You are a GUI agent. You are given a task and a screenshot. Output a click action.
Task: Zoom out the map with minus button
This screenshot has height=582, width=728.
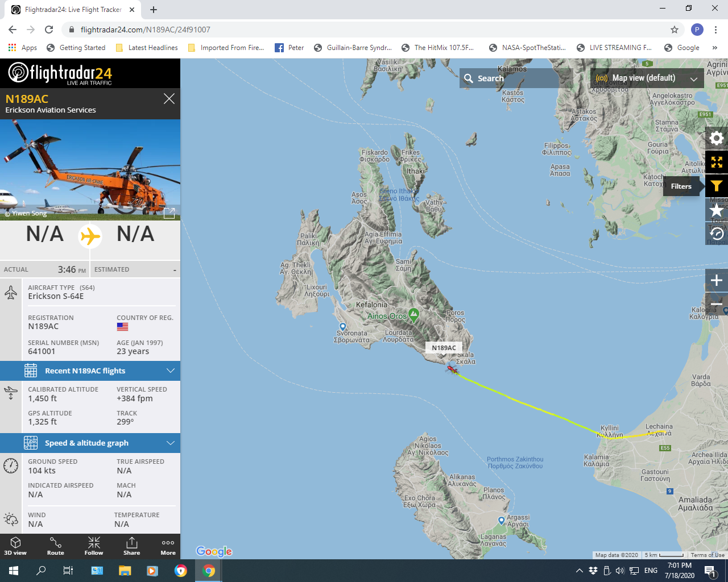pos(717,304)
